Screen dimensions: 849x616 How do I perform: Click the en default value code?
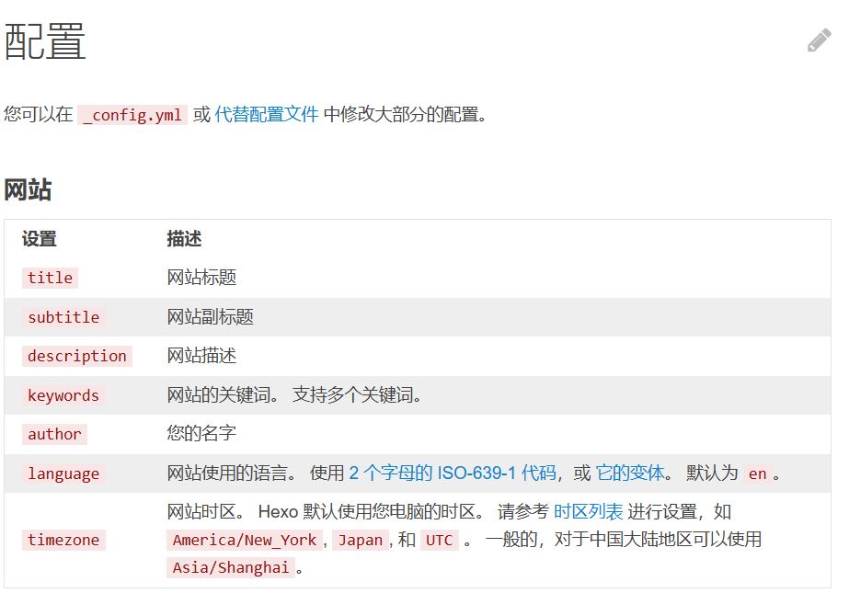[757, 474]
